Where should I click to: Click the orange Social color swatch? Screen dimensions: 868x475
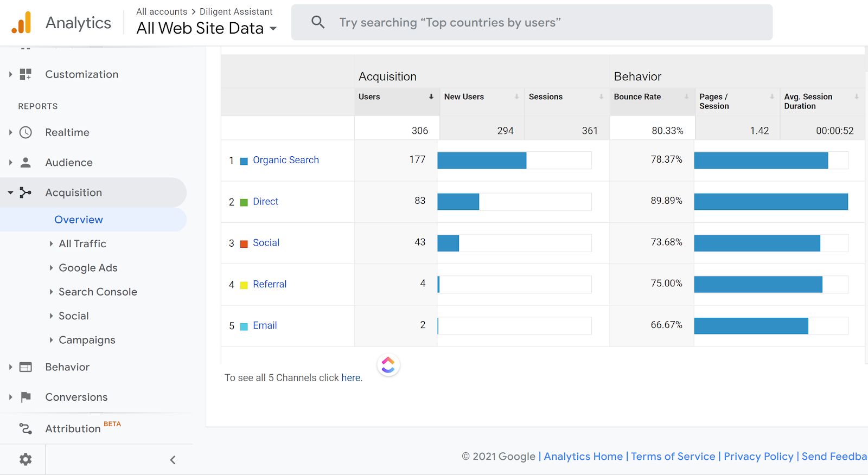(244, 243)
